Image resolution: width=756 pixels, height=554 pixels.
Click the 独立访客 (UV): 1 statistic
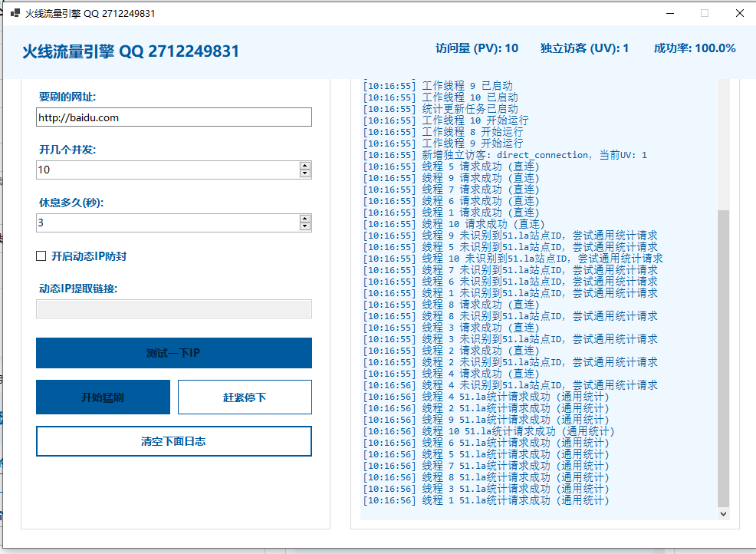pos(584,48)
